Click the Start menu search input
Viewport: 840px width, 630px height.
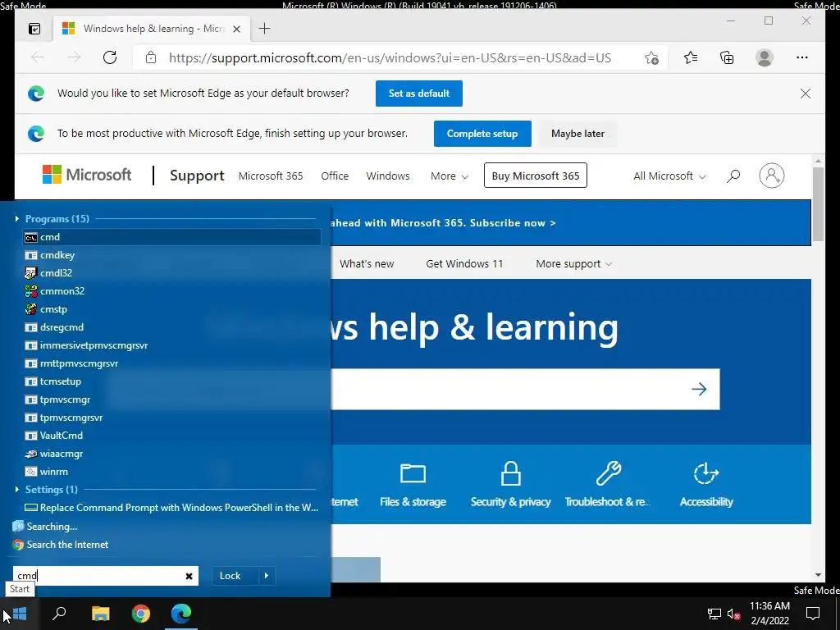point(99,576)
